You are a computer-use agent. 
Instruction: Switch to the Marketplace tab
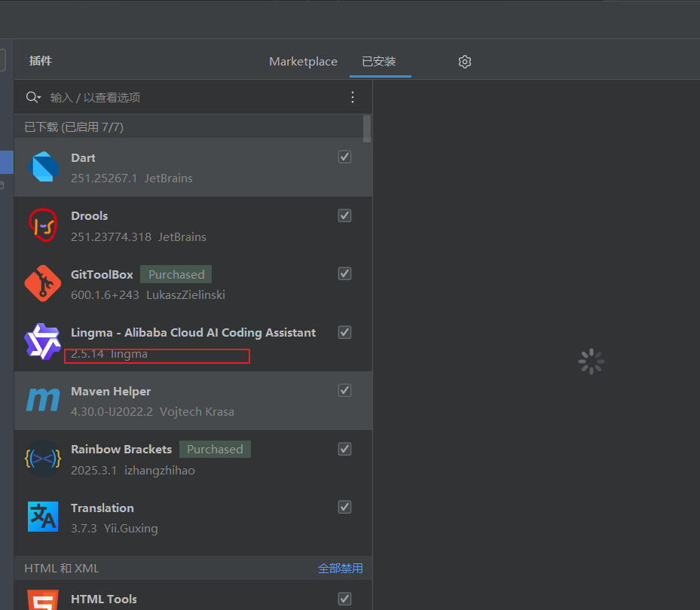(303, 62)
